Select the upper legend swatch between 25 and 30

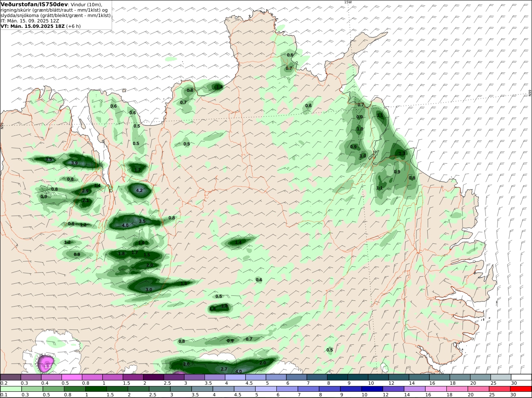501,377
